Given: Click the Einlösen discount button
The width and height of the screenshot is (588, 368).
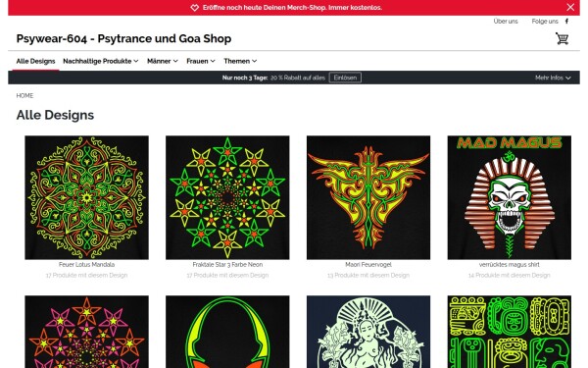Looking at the screenshot, I should point(345,78).
